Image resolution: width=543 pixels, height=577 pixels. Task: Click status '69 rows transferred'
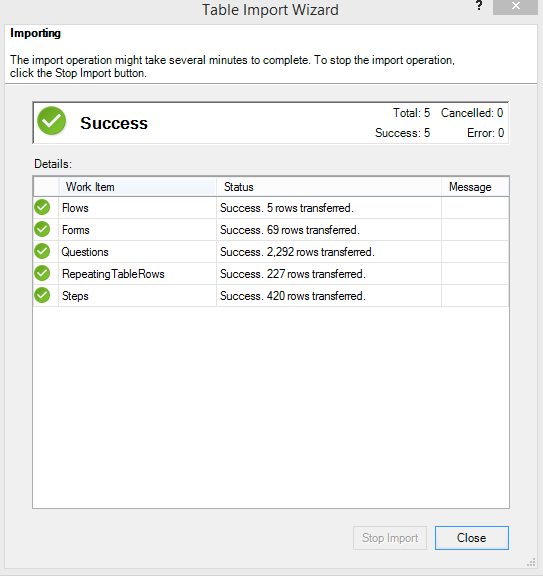tap(290, 230)
